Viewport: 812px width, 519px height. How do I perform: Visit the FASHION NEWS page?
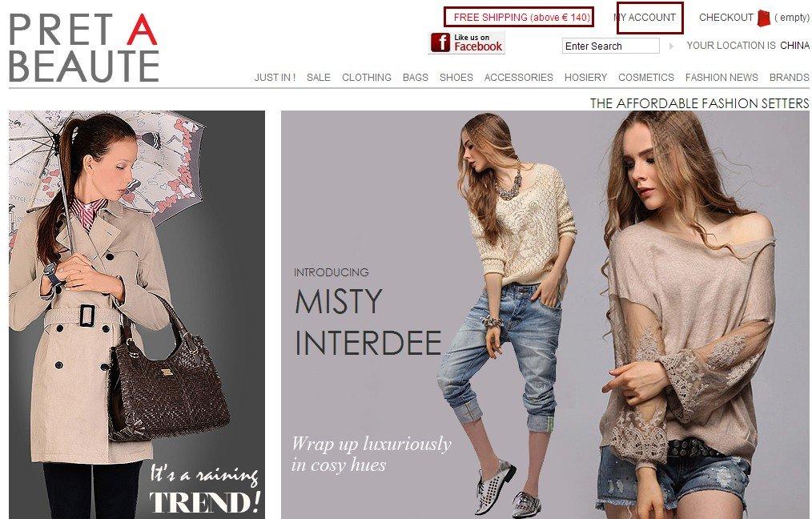coord(722,78)
